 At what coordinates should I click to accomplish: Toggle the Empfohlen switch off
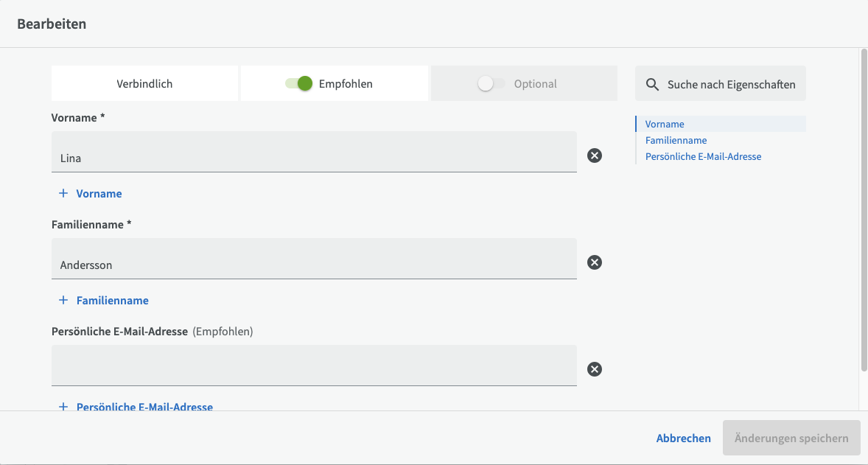[299, 84]
